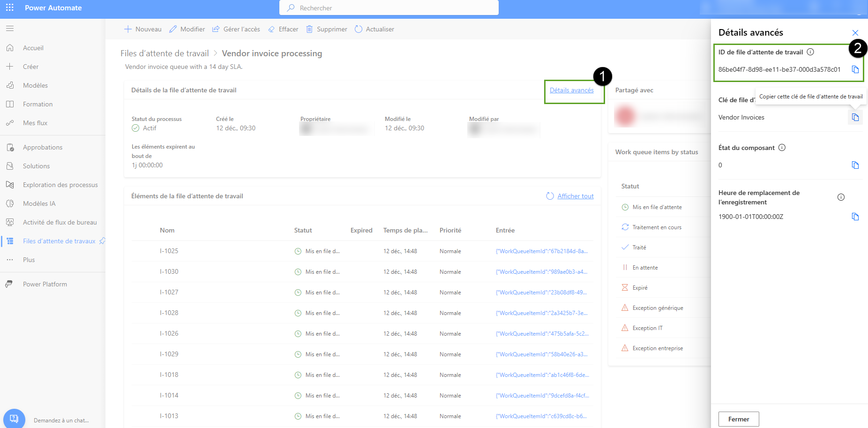Close the Détails avancés panel with X

pyautogui.click(x=855, y=33)
